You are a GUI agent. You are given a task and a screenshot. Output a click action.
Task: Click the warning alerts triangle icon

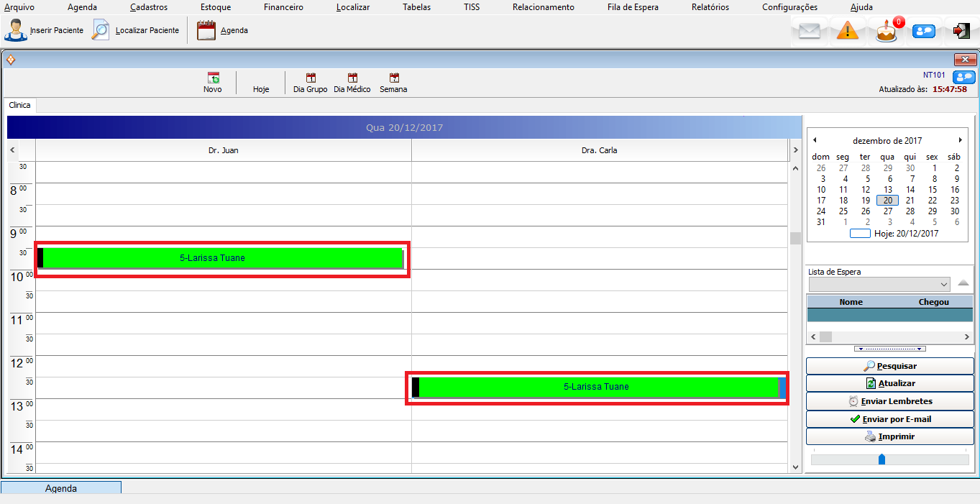848,32
